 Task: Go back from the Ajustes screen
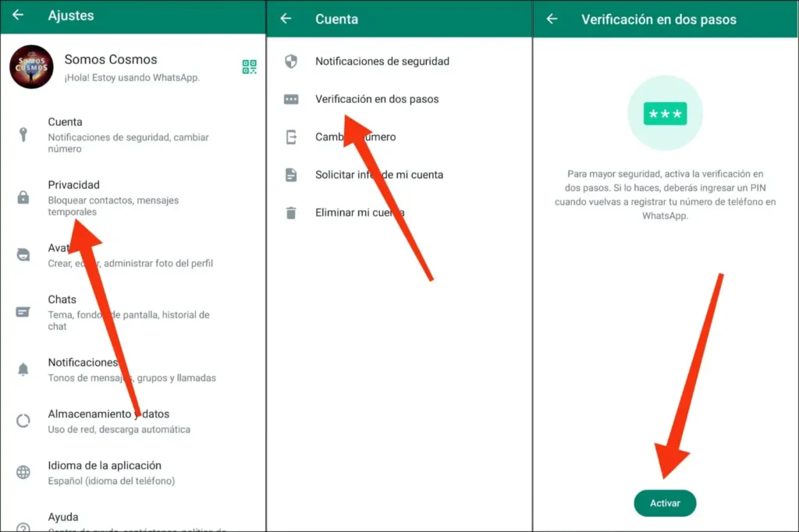(x=18, y=15)
